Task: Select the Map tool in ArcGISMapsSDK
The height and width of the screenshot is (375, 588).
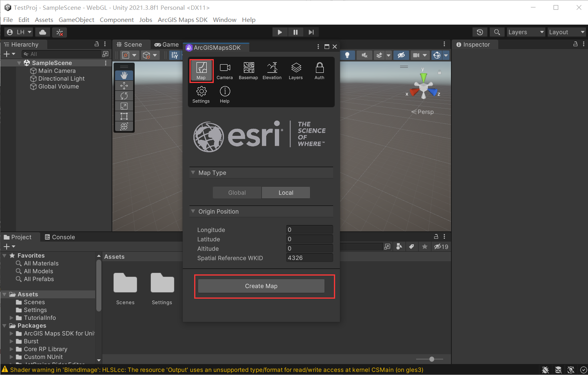Action: tap(201, 71)
